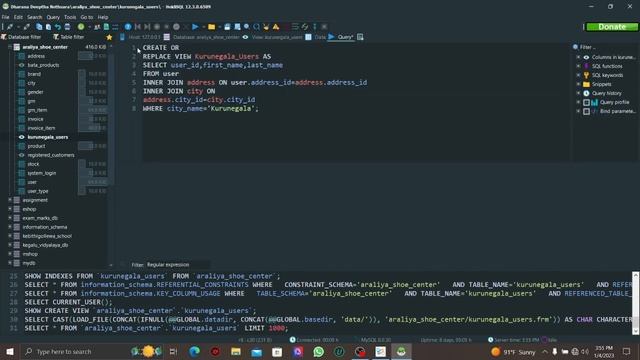Image resolution: width=640 pixels, height=360 pixels.
Task: Click the Reformat SQL broom icon
Action: [x=266, y=27]
